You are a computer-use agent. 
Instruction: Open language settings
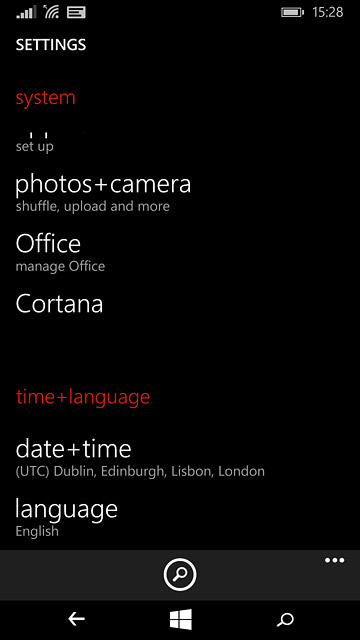(67, 518)
